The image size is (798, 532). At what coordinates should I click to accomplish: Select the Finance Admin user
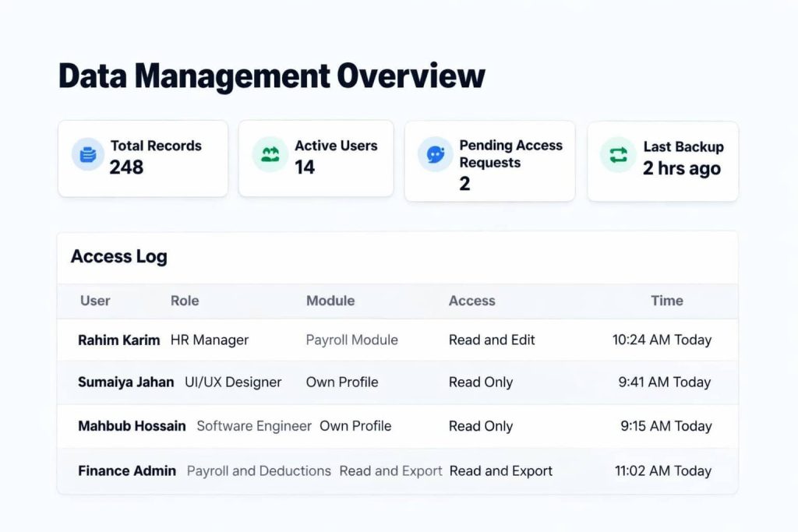(x=127, y=471)
